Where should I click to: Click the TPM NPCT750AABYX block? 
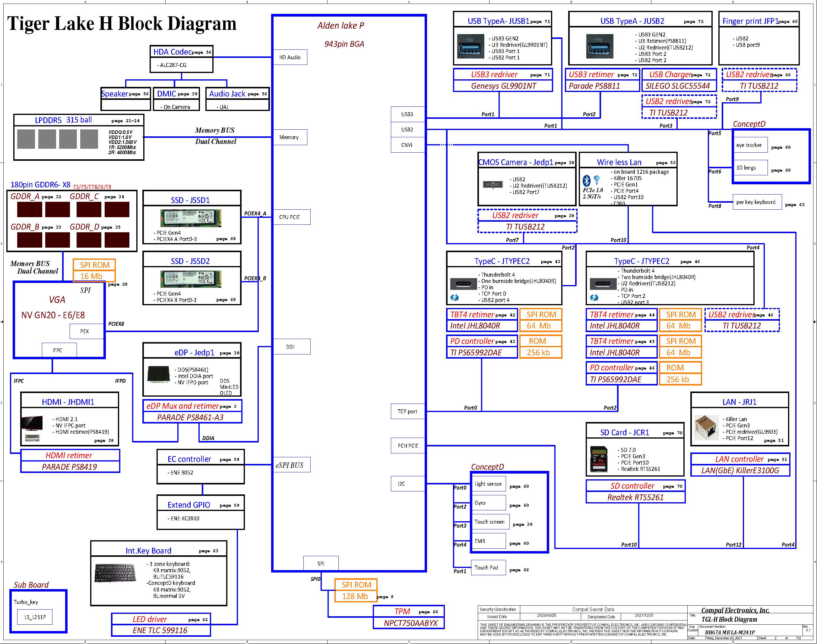409,617
